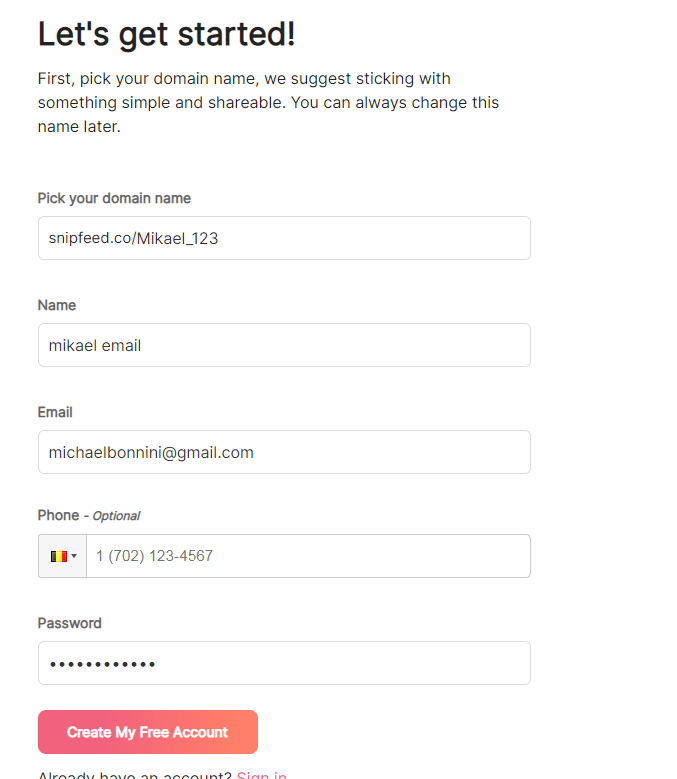Viewport: 677px width, 779px height.
Task: Click the italic Optional text beside Phone
Action: 116,516
